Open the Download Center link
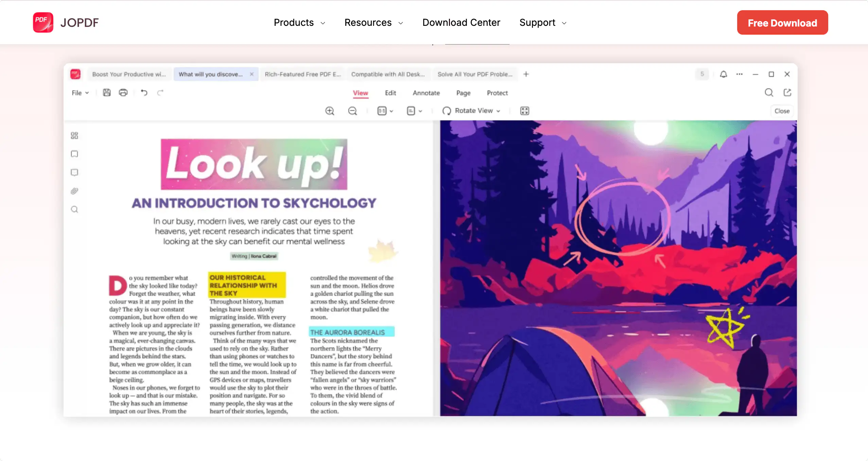This screenshot has height=461, width=868. [x=461, y=23]
